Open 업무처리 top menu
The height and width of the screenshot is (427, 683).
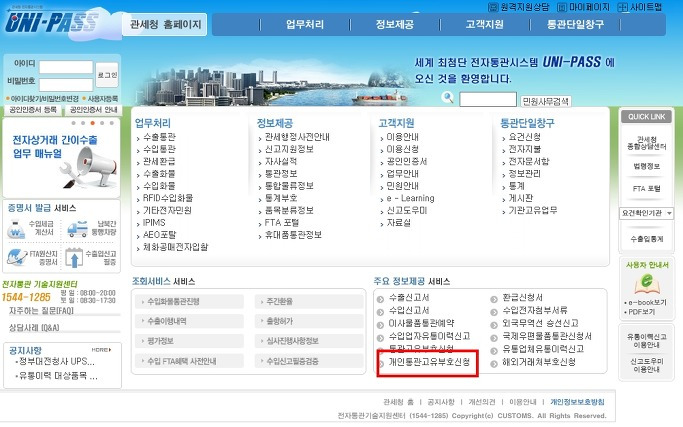click(305, 24)
